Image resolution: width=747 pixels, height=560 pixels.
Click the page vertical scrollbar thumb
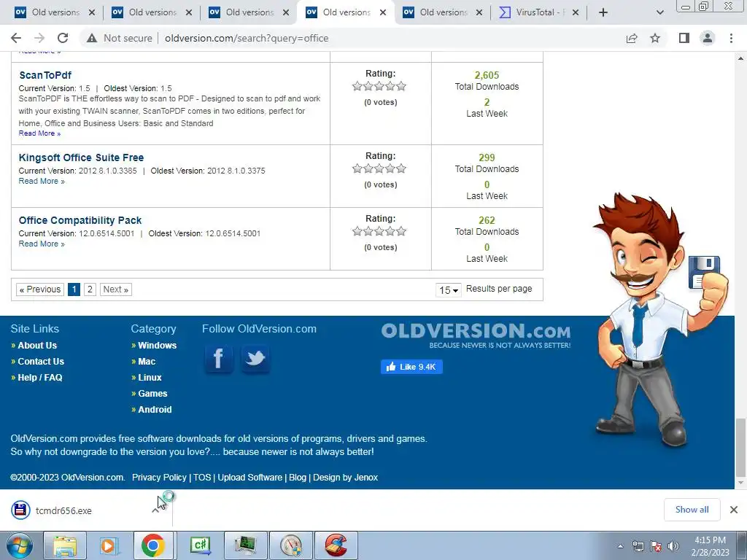pos(740,448)
